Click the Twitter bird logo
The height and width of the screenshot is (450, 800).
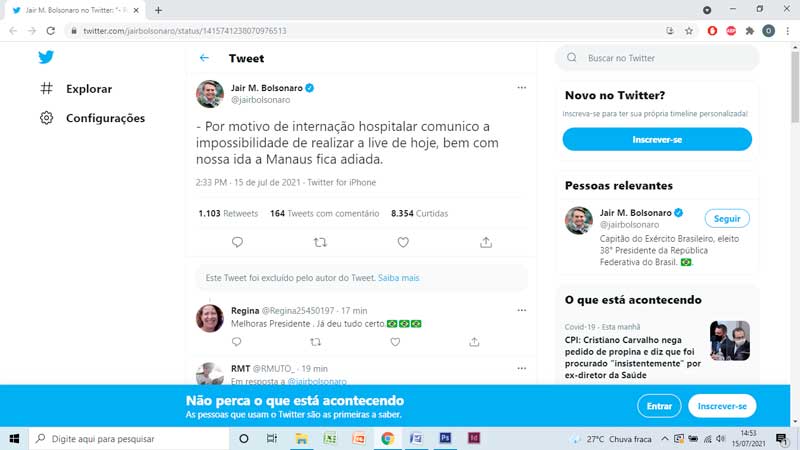coord(46,57)
